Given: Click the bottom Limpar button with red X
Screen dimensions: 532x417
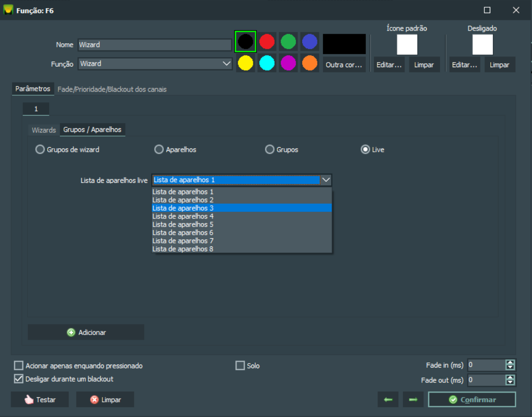Looking at the screenshot, I should pos(105,399).
